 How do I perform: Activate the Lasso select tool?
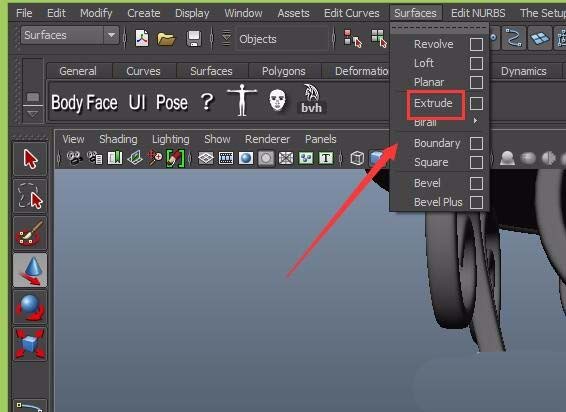click(x=30, y=196)
